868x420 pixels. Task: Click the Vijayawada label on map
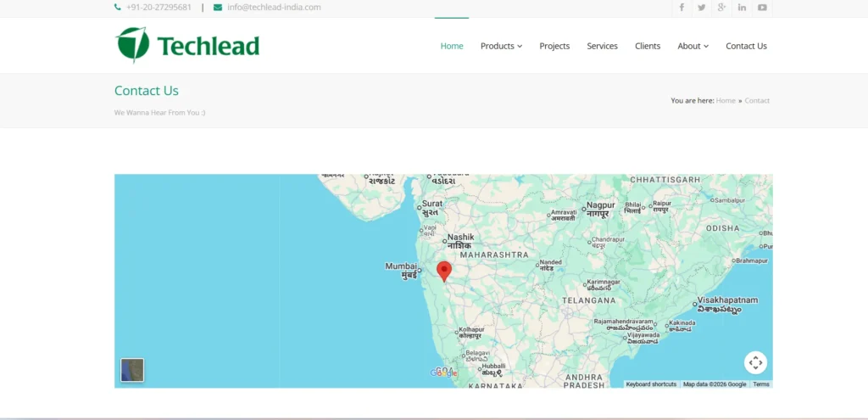click(x=643, y=338)
